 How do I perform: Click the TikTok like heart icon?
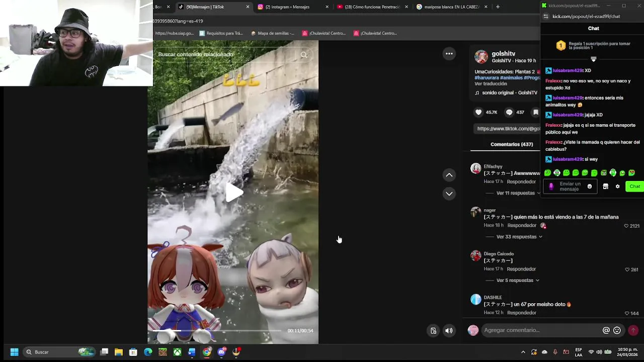tap(478, 112)
